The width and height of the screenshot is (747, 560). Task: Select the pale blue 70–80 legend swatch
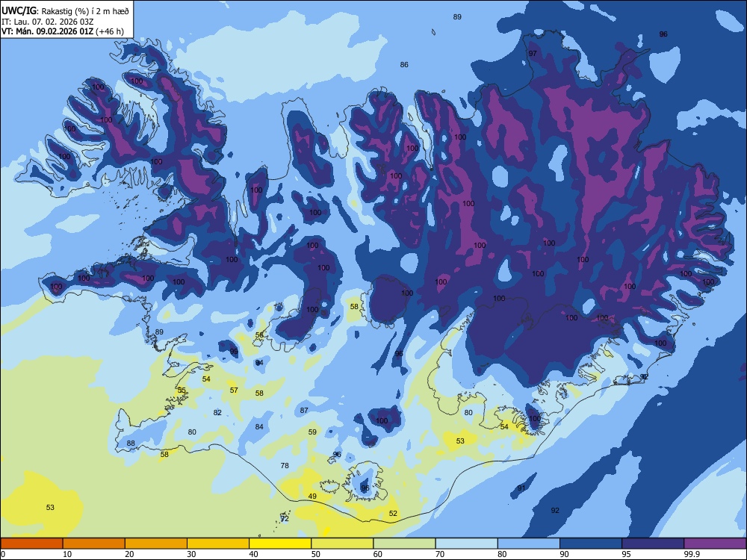coord(466,544)
